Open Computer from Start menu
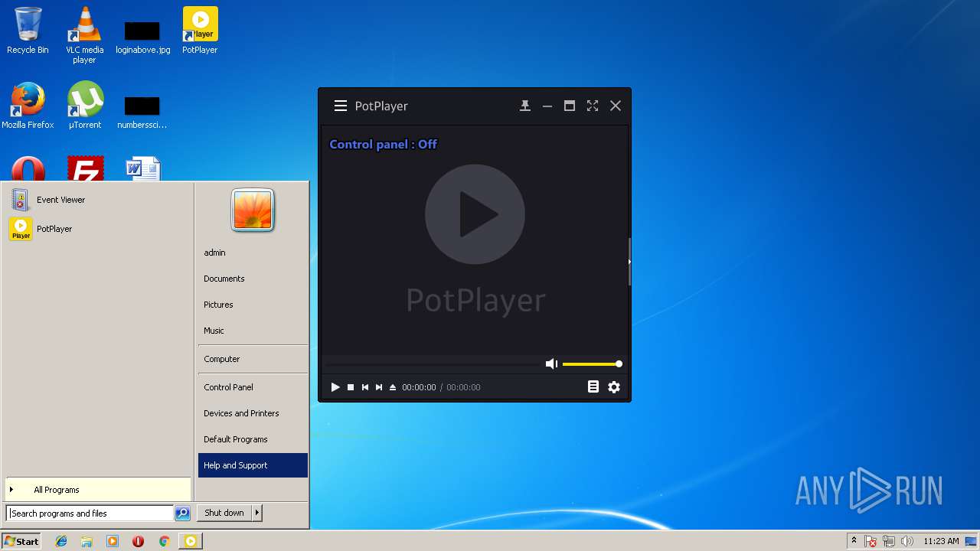Viewport: 980px width, 551px height. point(253,359)
